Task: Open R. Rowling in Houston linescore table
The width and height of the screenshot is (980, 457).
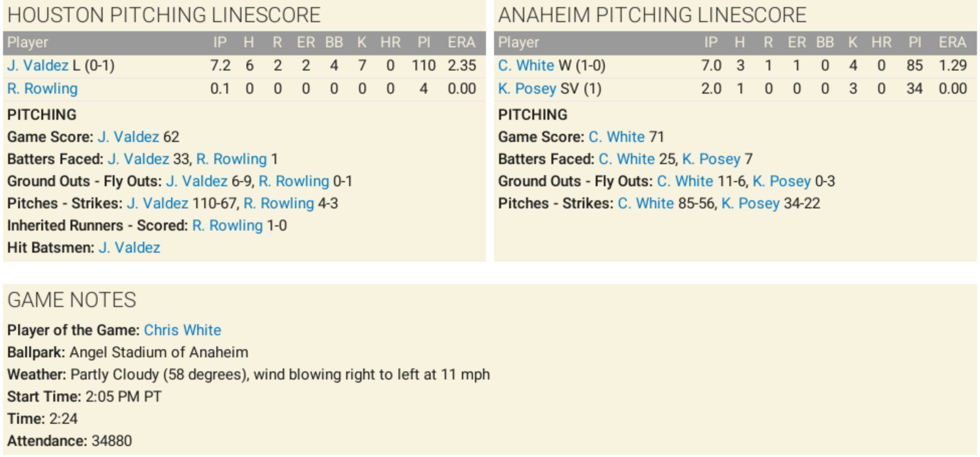Action: pos(42,89)
